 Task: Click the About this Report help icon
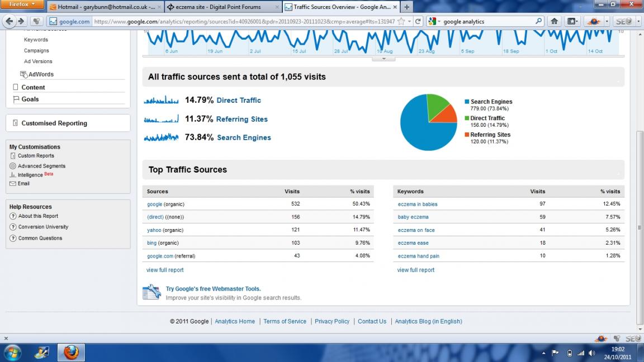coord(13,216)
